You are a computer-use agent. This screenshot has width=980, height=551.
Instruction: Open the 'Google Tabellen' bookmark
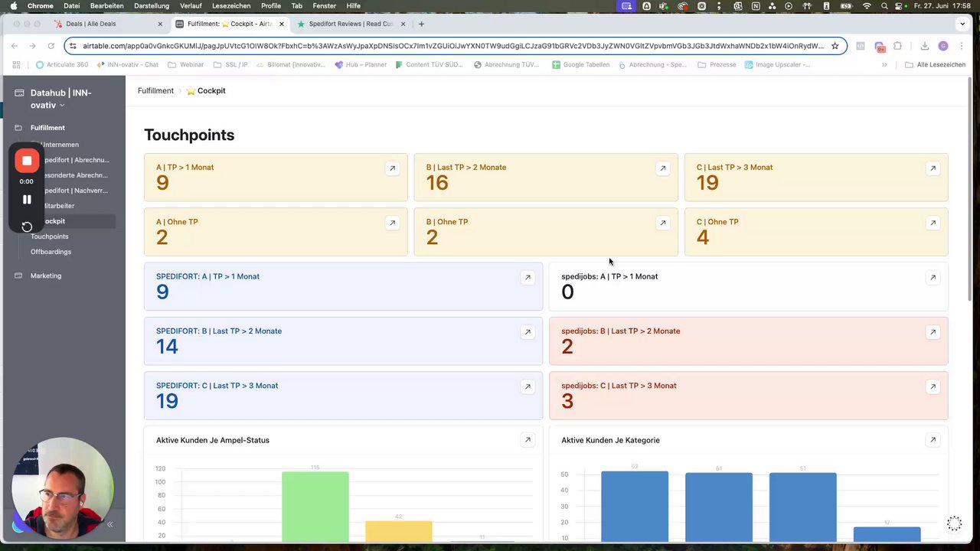(581, 65)
